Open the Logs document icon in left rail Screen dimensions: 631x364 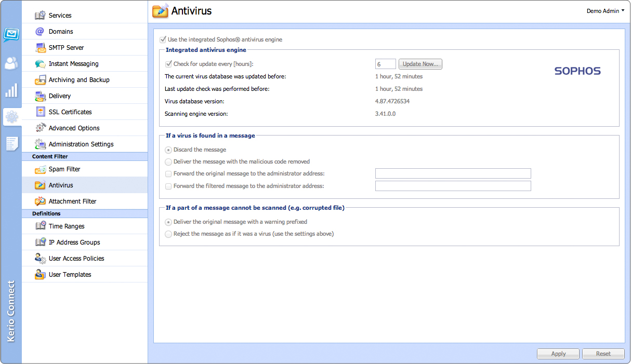pos(11,144)
